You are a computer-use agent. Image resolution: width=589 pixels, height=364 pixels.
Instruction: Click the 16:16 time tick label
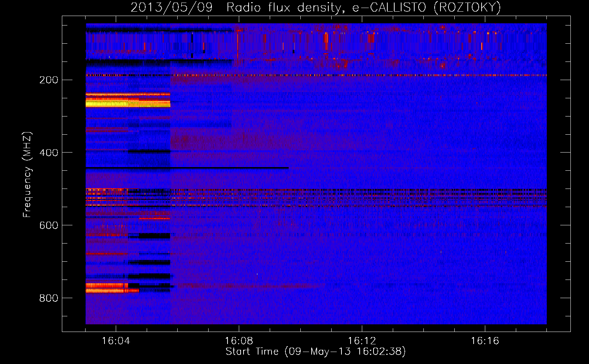tap(485, 341)
